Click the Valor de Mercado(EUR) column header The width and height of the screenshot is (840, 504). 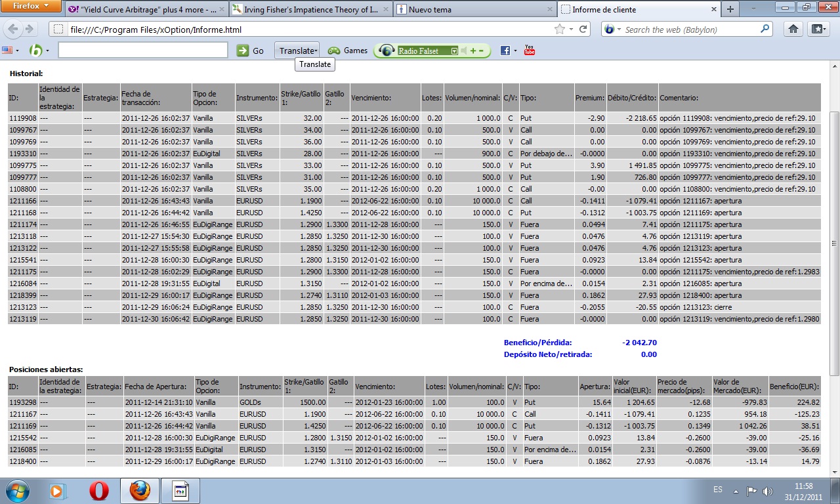tap(740, 386)
